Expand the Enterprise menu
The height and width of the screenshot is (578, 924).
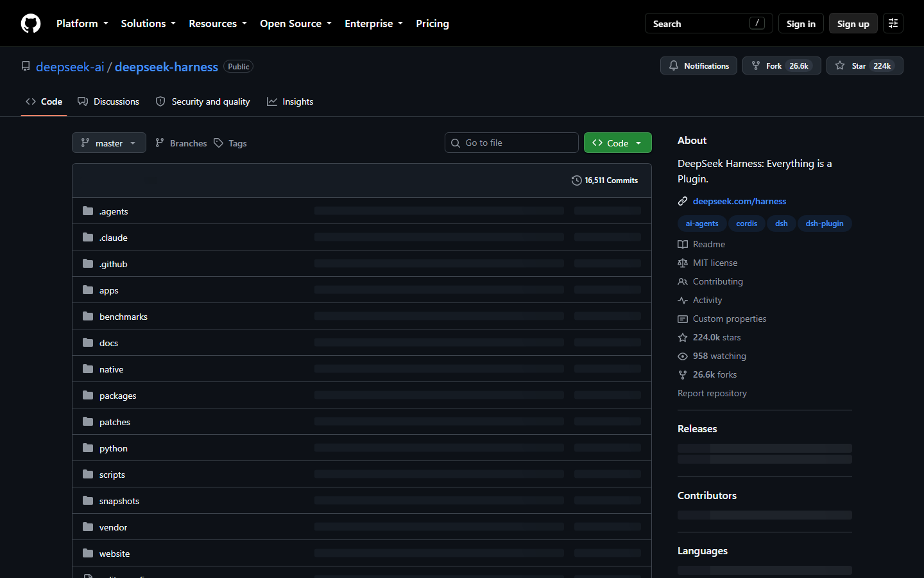(x=373, y=24)
